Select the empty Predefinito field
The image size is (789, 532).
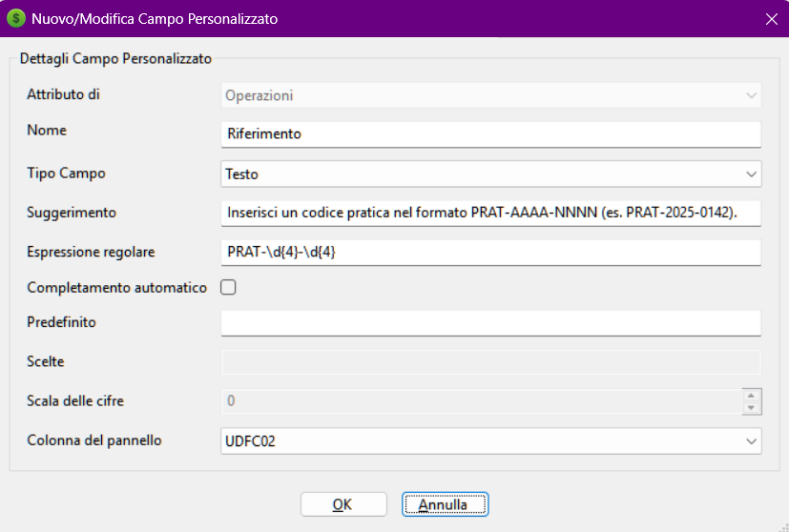tap(490, 323)
